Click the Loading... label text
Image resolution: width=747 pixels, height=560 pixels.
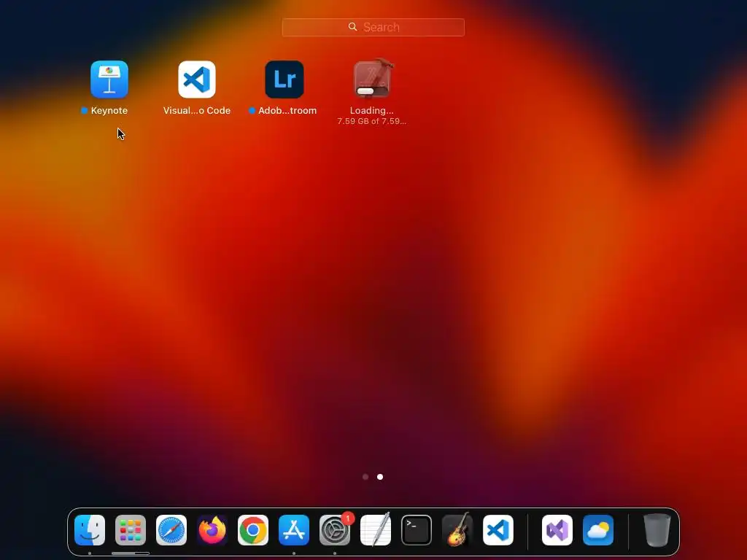coord(371,111)
